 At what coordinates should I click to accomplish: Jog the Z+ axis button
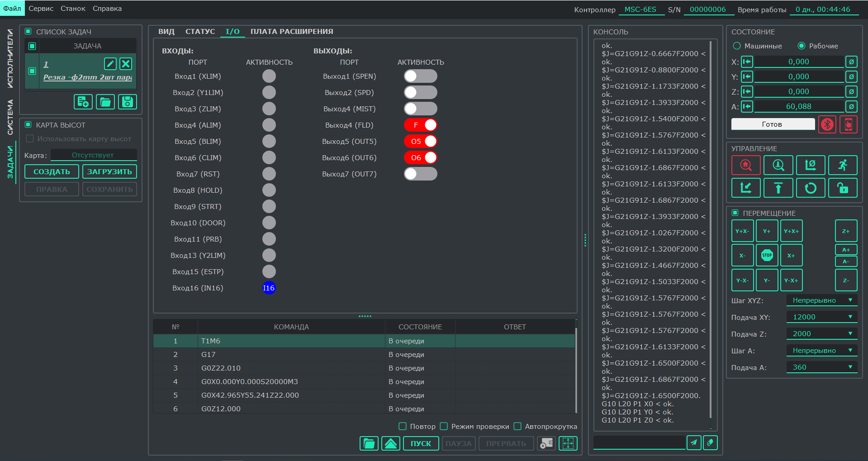(x=846, y=231)
